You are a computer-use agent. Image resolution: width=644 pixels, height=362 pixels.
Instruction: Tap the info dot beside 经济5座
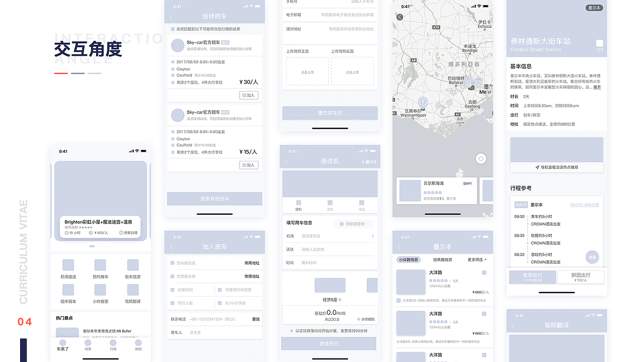tap(340, 300)
